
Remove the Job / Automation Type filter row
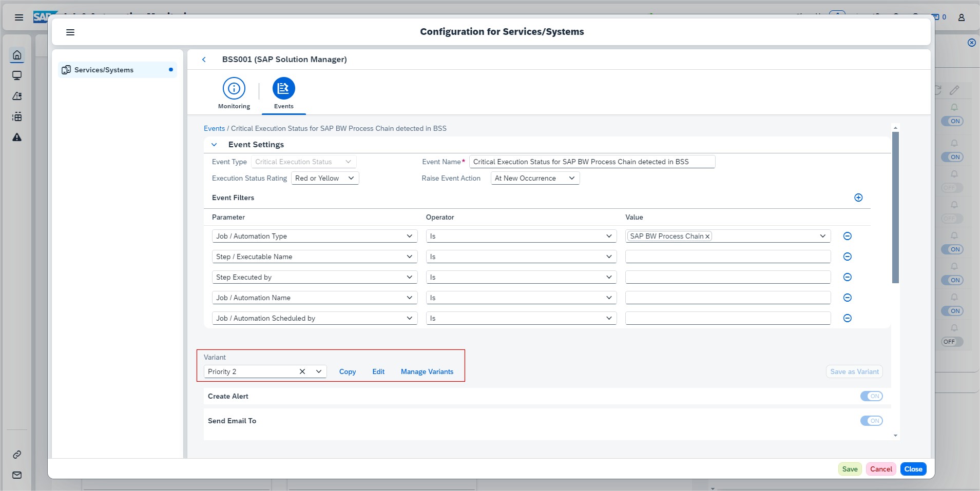click(848, 236)
